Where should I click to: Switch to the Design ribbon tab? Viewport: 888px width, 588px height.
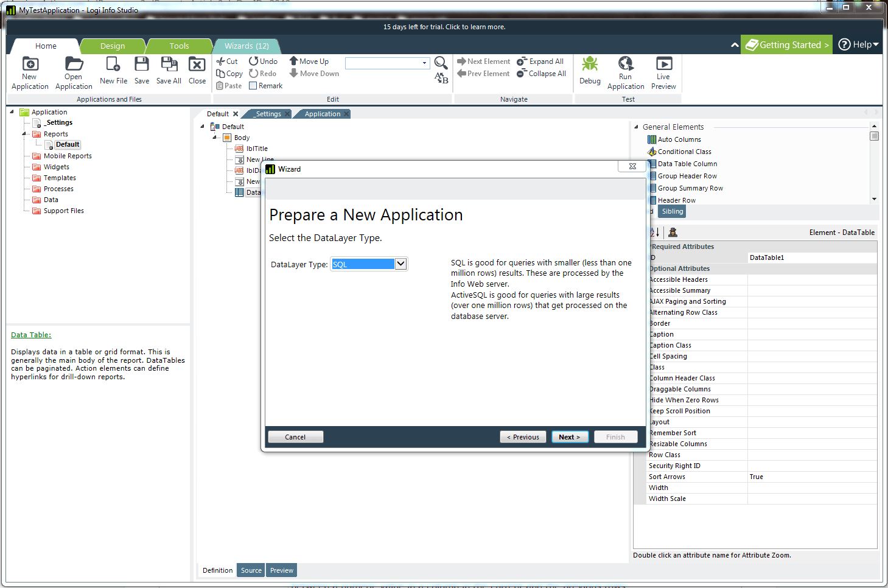[x=113, y=46]
